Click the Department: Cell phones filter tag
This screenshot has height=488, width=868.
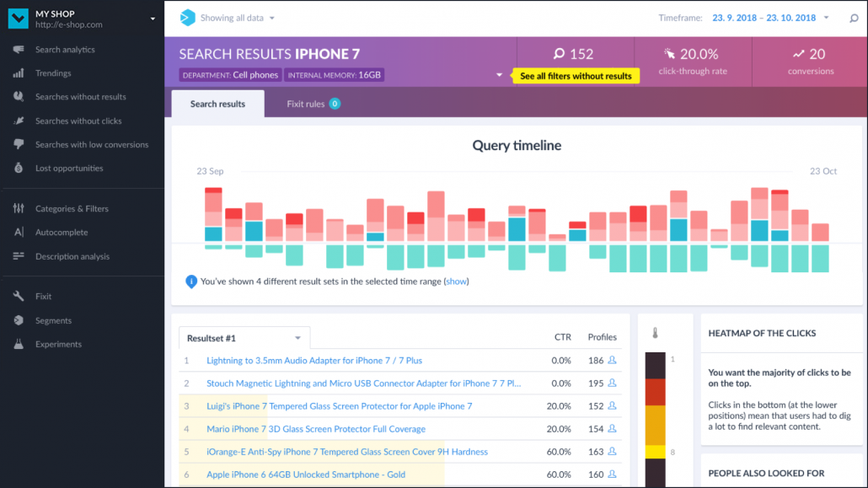230,75
